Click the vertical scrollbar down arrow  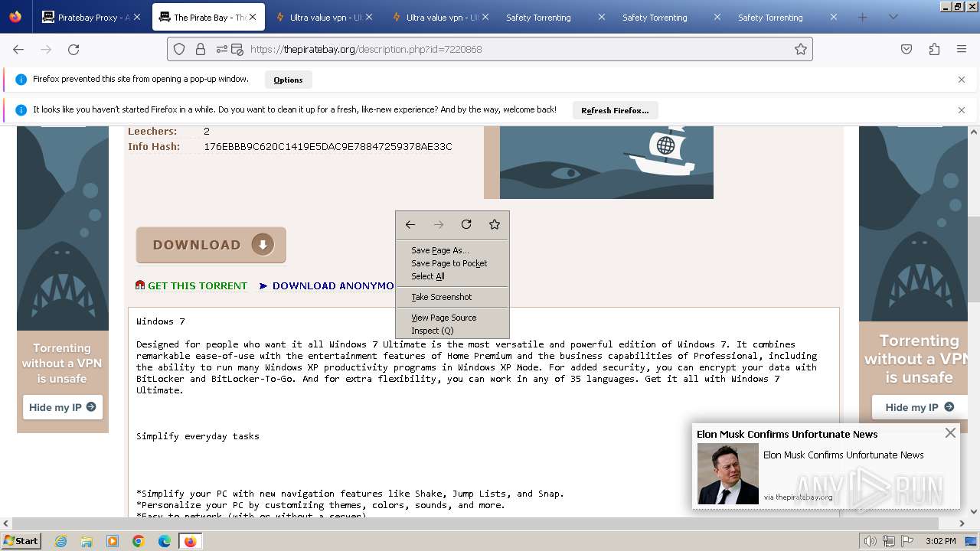coord(974,512)
